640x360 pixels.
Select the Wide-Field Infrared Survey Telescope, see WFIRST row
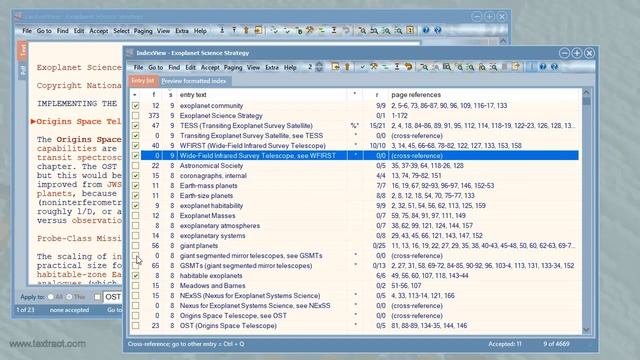[360, 156]
